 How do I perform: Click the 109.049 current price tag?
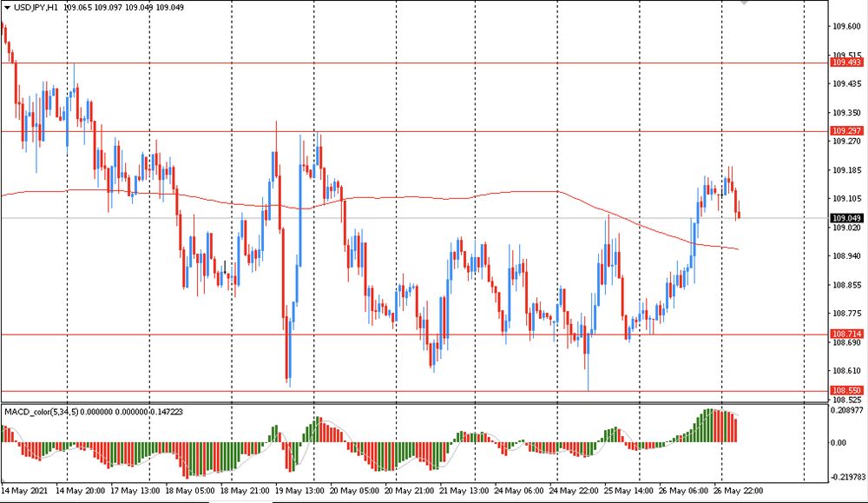pos(845,218)
